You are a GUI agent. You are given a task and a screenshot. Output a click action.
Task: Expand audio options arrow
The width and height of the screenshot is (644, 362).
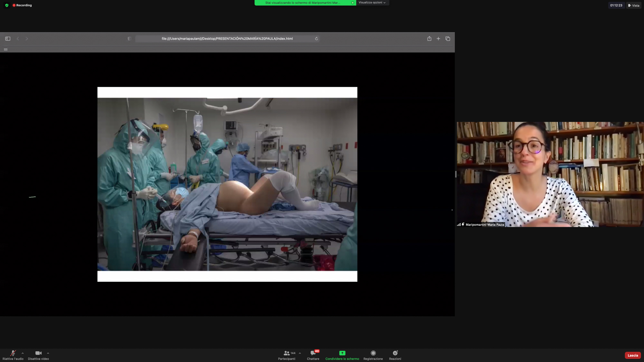(x=23, y=353)
